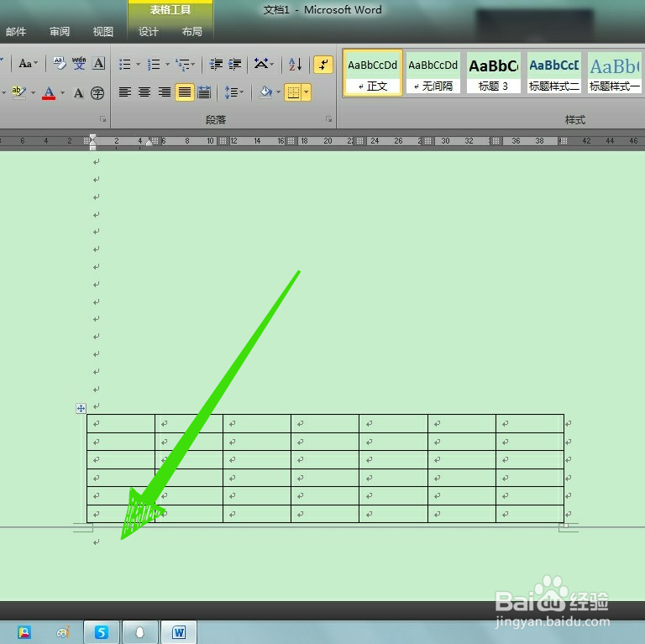The height and width of the screenshot is (644, 645).
Task: Open multilevel list dropdown arrow
Action: [193, 64]
